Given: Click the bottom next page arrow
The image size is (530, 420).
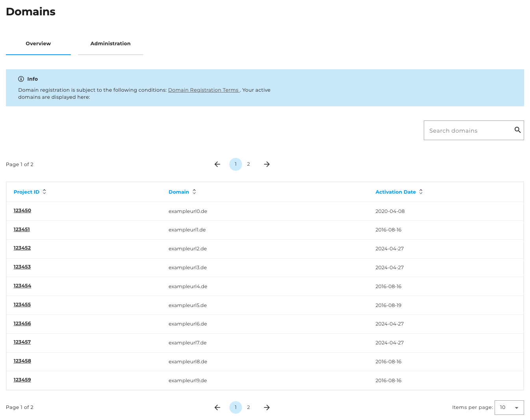Looking at the screenshot, I should (x=267, y=407).
